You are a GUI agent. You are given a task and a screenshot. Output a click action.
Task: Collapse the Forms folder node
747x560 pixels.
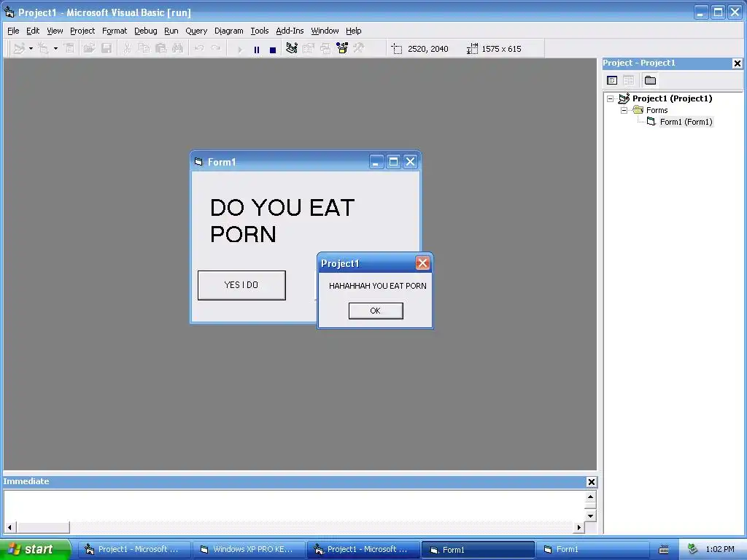624,111
